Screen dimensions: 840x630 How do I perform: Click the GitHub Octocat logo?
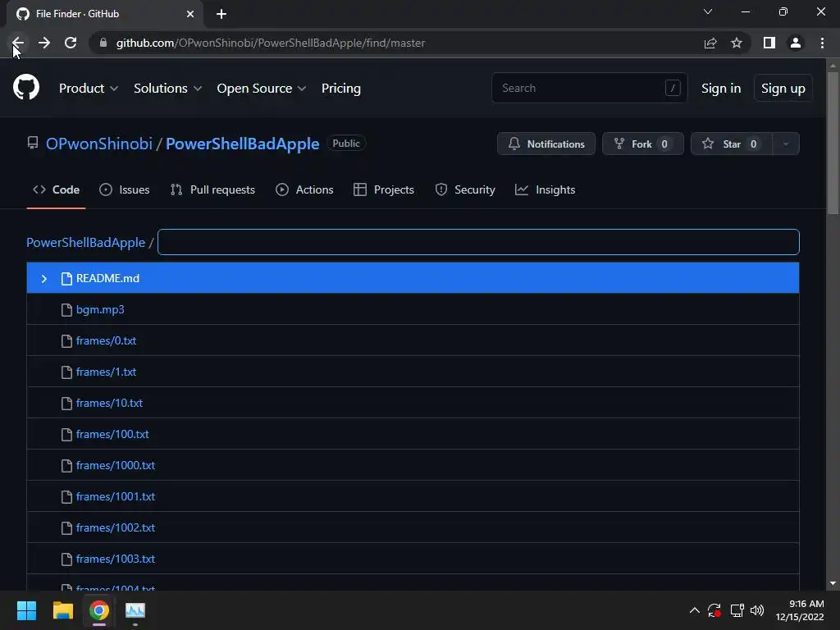[25, 88]
